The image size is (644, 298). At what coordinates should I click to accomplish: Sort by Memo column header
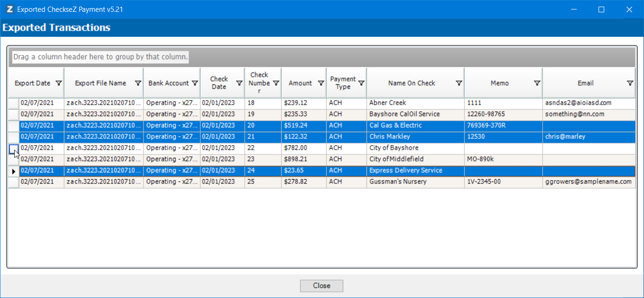click(x=500, y=83)
